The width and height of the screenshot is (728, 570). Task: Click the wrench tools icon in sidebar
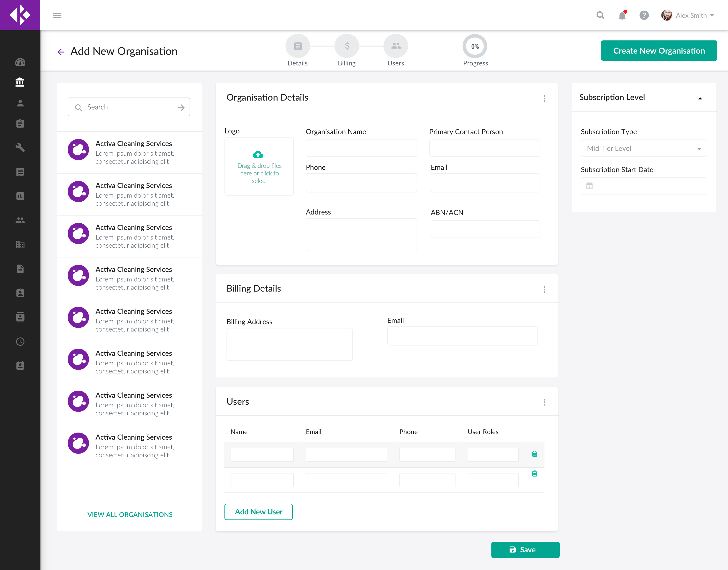click(20, 148)
